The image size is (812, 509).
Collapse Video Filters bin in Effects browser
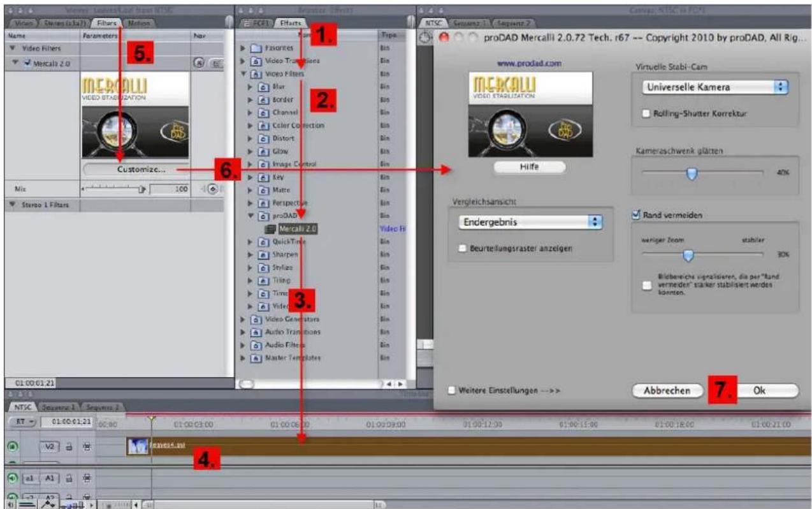point(243,74)
